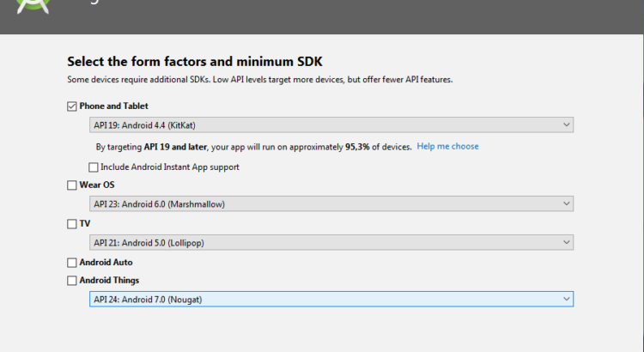The width and height of the screenshot is (644, 352).
Task: Click the 95,3% device coverage text
Action: 357,147
